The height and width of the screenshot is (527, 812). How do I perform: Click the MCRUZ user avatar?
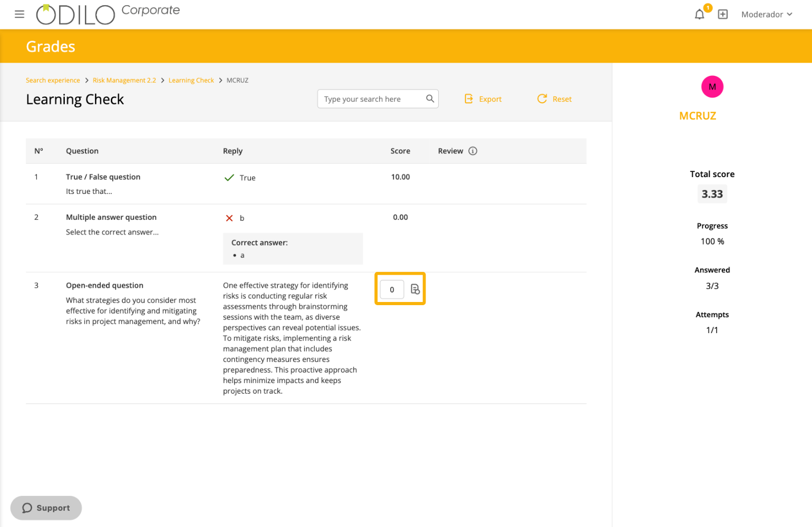[x=712, y=87]
